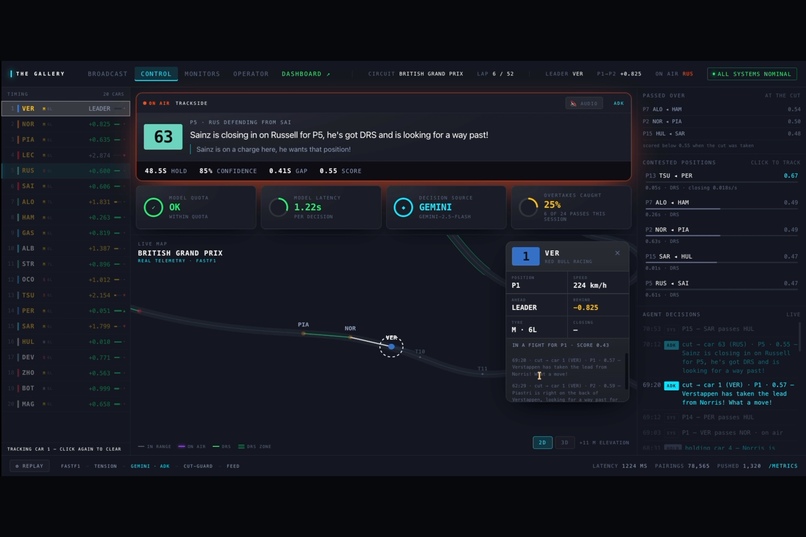Select LEC row in timing list
The width and height of the screenshot is (806, 537).
[x=65, y=155]
